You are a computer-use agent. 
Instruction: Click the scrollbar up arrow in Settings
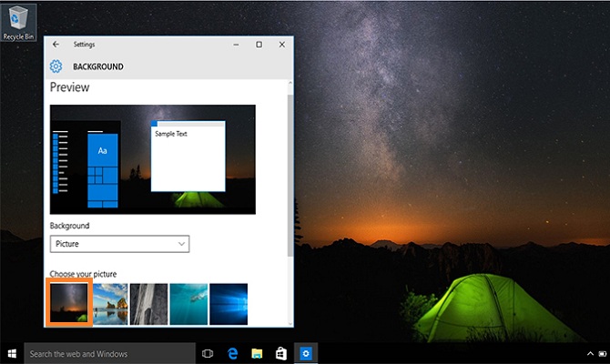click(x=290, y=83)
